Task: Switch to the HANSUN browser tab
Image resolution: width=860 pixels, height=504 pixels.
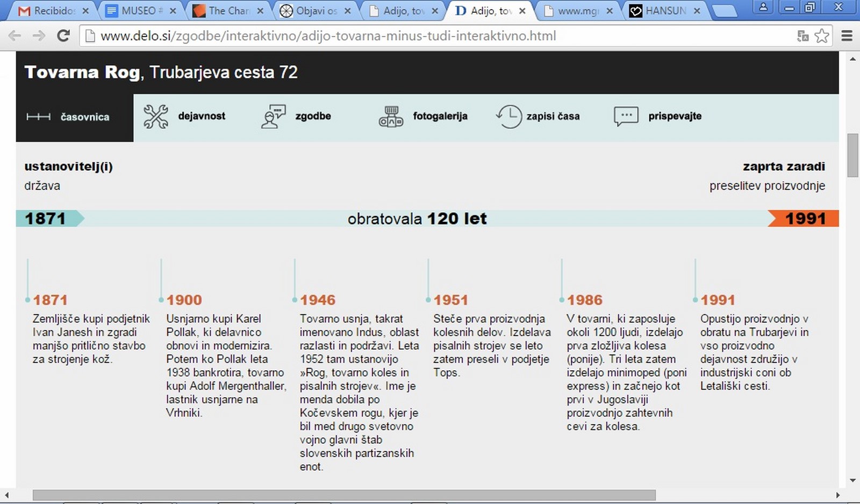Action: (x=665, y=11)
